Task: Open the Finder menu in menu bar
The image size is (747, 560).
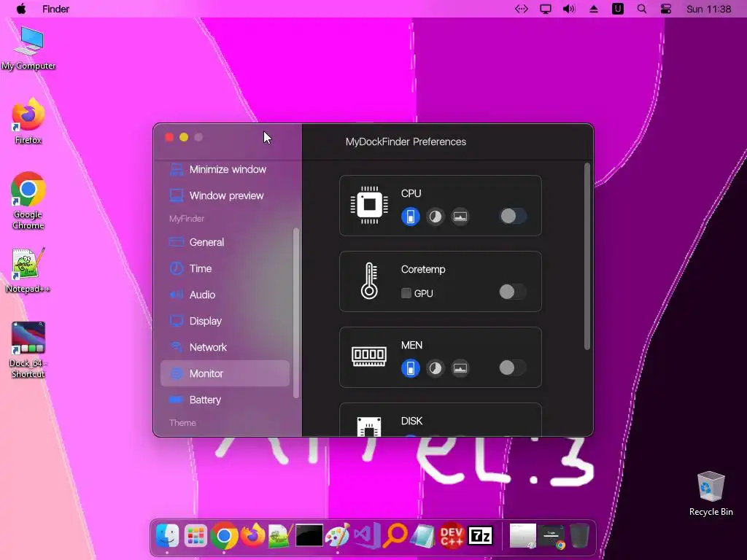Action: click(x=55, y=9)
